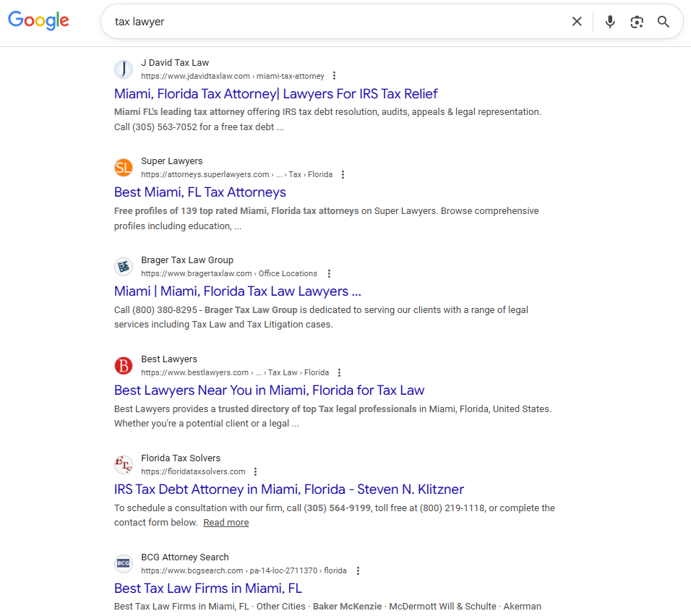Open "Best Miami, FL Tax Attorneys" result

pyautogui.click(x=199, y=192)
